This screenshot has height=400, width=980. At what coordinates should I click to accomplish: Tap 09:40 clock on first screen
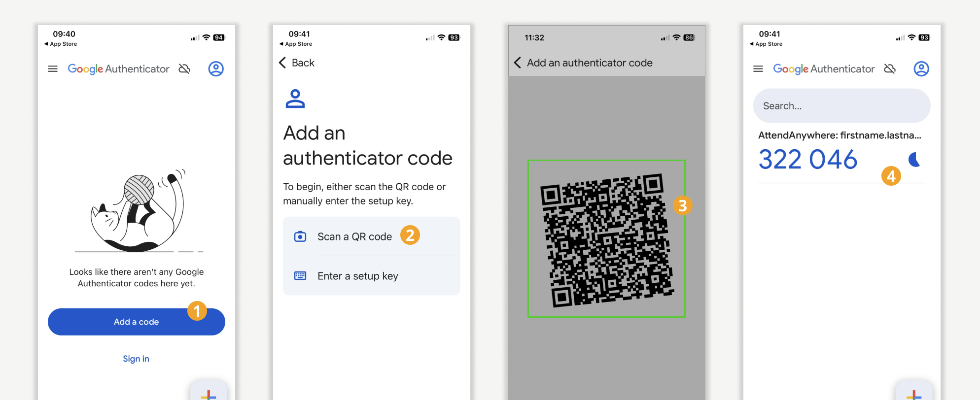pyautogui.click(x=64, y=34)
